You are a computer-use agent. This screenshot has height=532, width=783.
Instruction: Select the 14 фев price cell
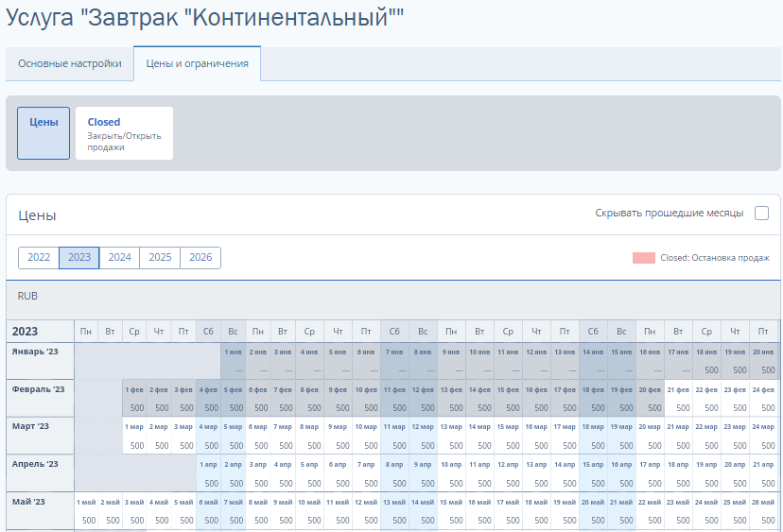479,398
